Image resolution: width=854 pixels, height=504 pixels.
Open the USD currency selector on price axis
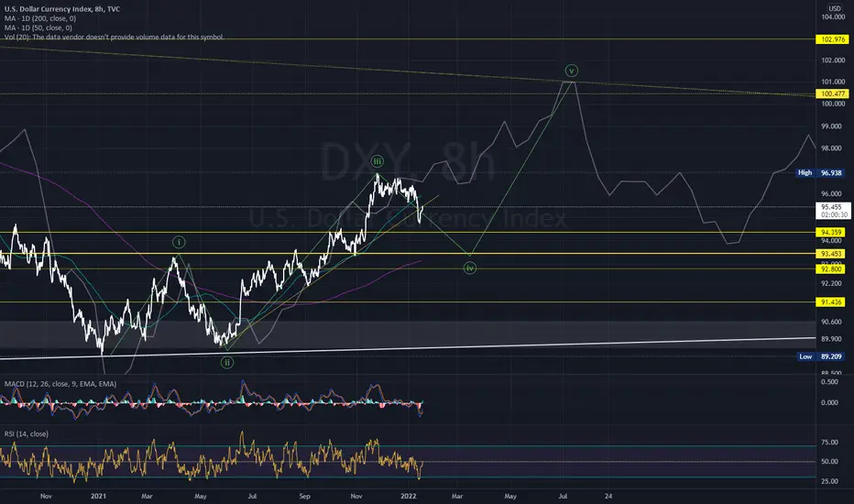(835, 8)
